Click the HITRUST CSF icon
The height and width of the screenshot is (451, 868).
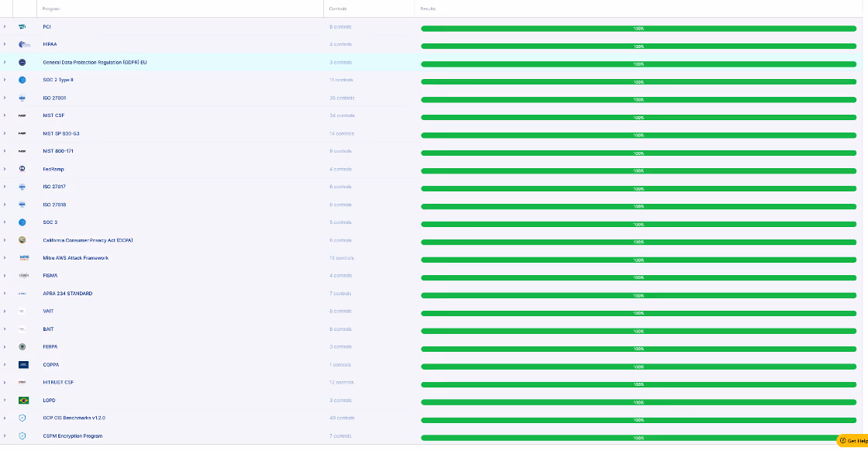pos(22,382)
